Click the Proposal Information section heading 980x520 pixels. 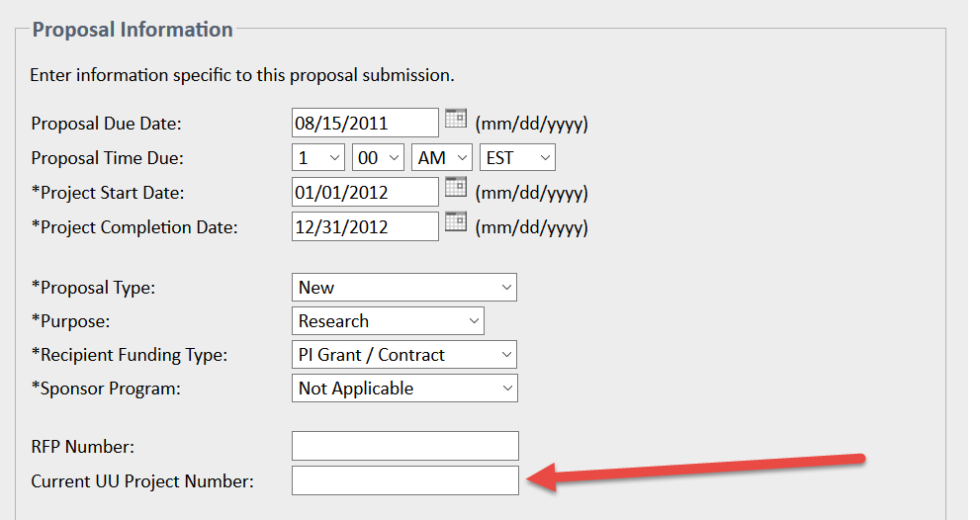(133, 29)
